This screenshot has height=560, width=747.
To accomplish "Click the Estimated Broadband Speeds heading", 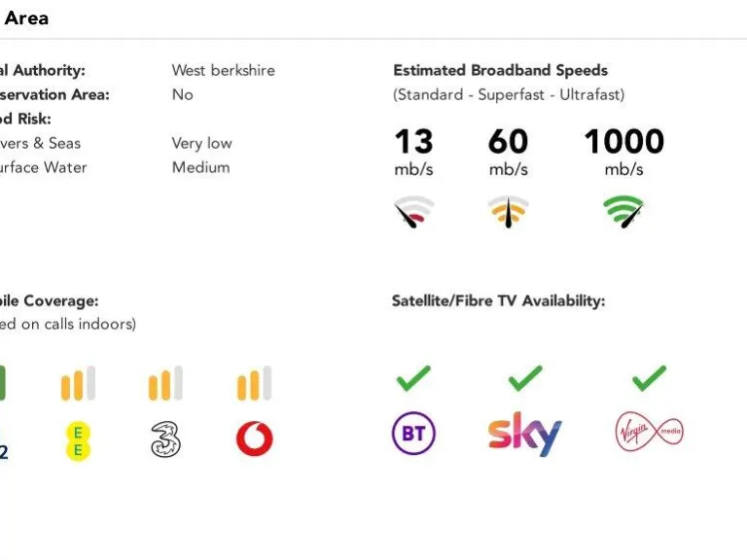I will [x=500, y=70].
